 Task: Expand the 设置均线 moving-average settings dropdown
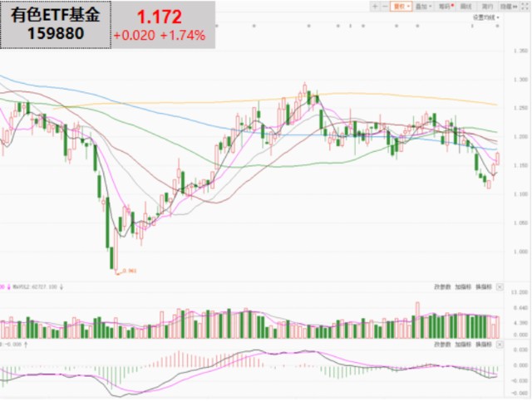pos(486,17)
